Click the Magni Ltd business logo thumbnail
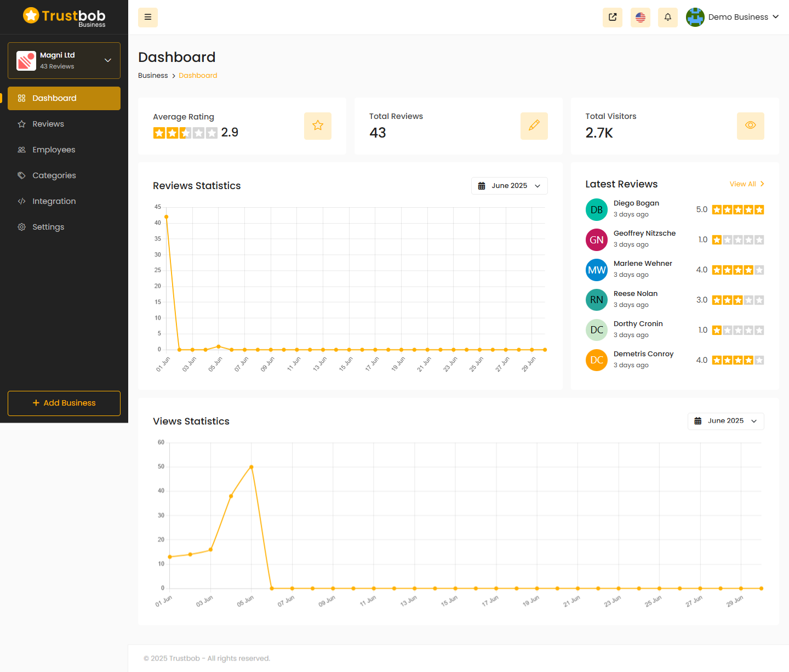 tap(26, 61)
